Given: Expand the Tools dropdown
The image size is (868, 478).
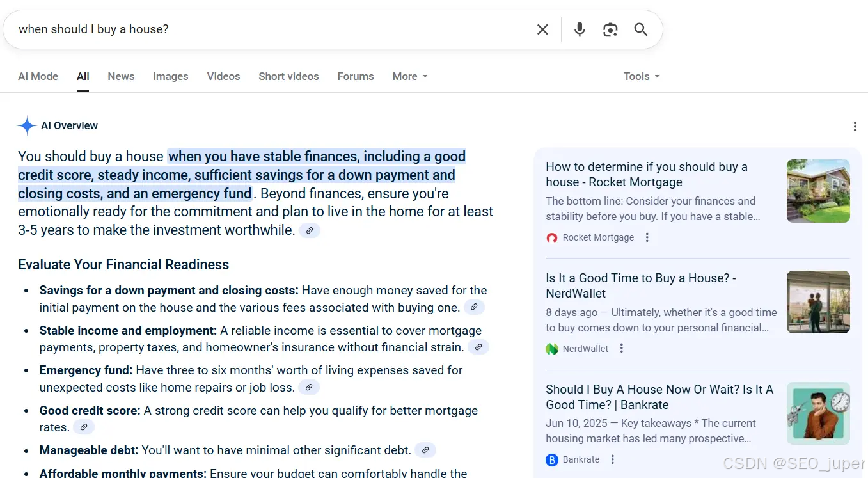Looking at the screenshot, I should click(642, 76).
